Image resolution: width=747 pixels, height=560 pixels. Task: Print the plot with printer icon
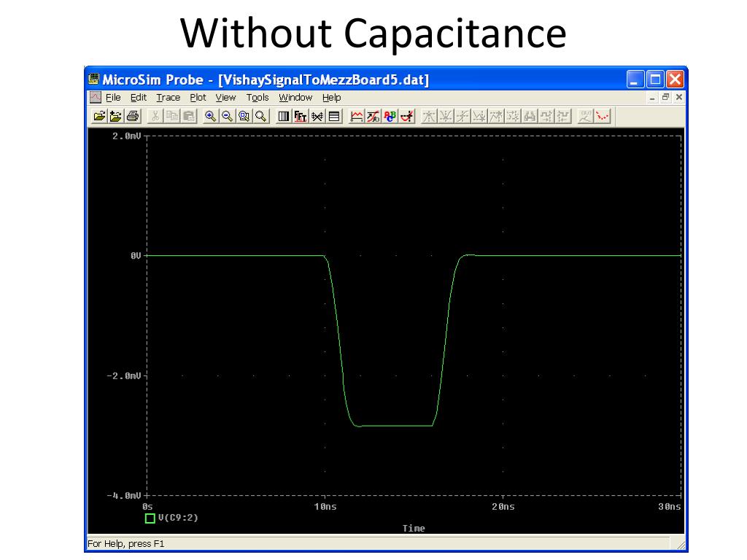133,116
